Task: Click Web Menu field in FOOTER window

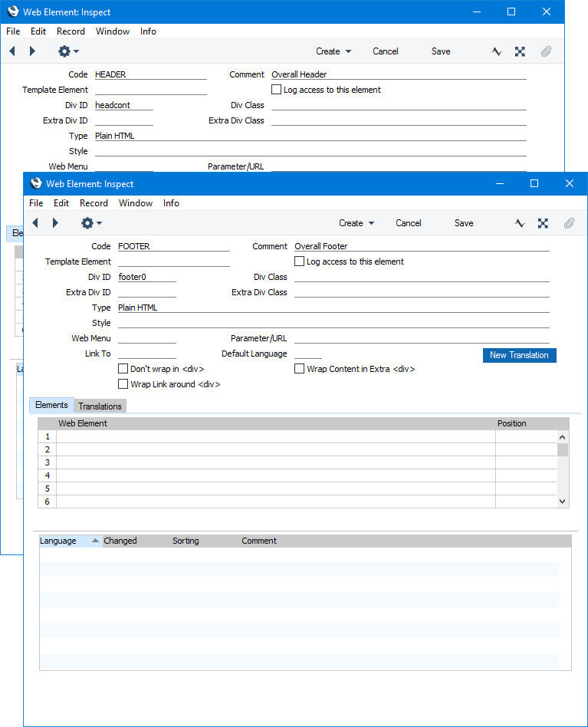Action: point(147,338)
